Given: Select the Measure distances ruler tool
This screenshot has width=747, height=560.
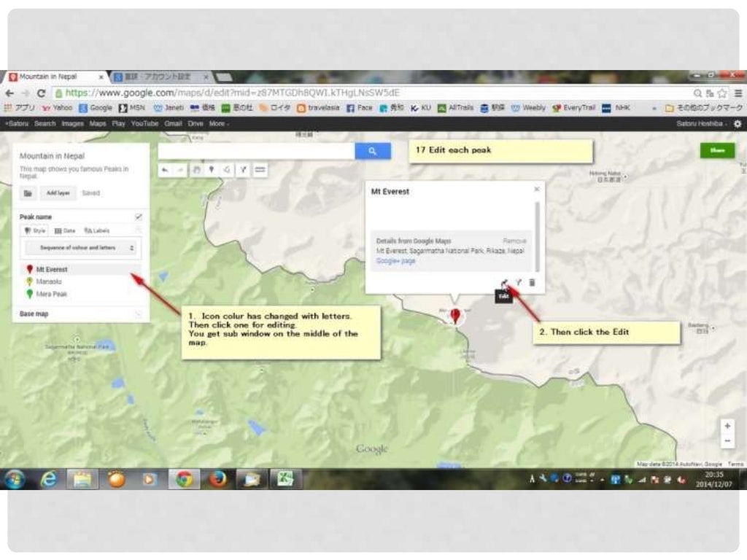Looking at the screenshot, I should [x=260, y=169].
